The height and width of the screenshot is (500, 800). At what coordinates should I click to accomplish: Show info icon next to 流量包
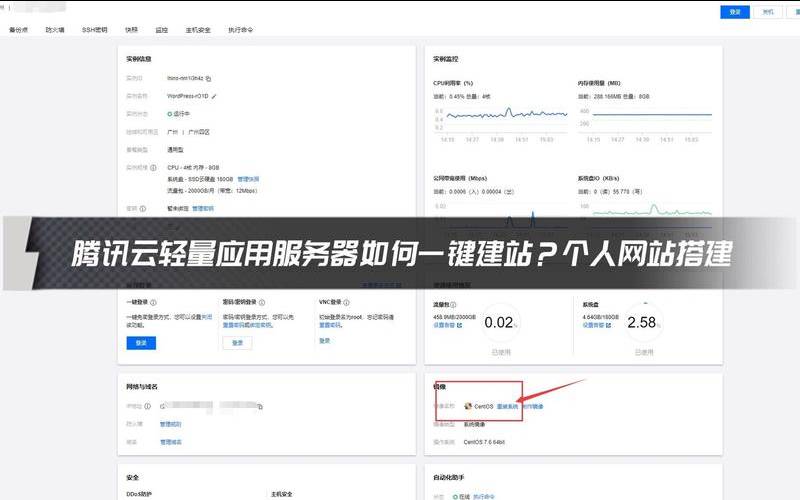(x=453, y=305)
